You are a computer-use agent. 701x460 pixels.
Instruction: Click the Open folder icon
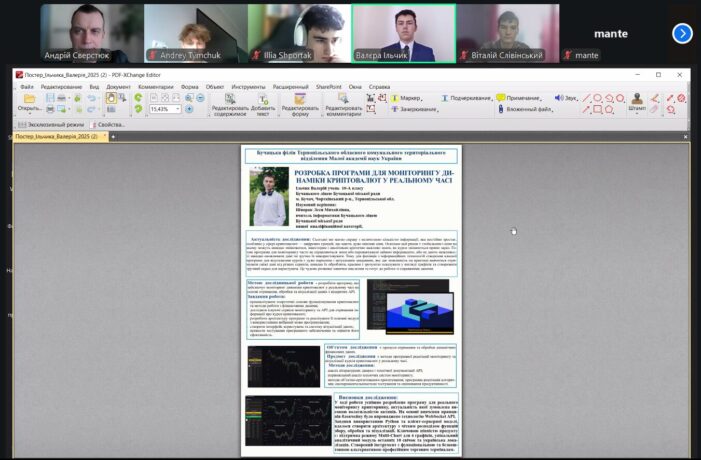coord(29,99)
